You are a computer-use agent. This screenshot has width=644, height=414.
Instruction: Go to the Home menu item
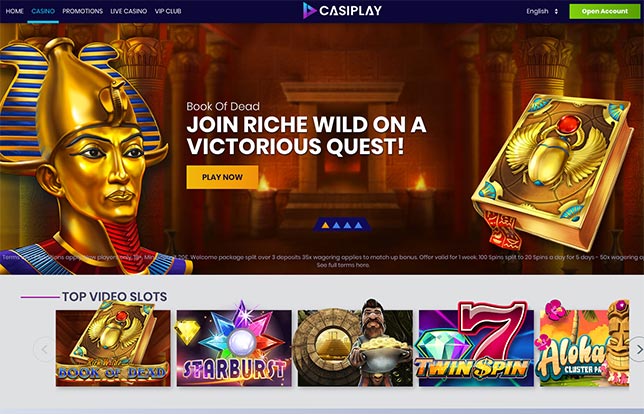click(14, 11)
